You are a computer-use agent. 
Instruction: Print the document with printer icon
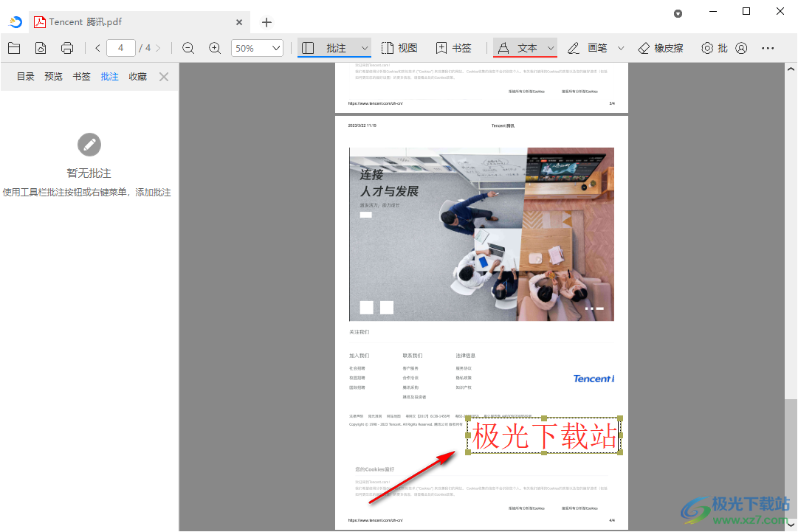click(x=67, y=48)
